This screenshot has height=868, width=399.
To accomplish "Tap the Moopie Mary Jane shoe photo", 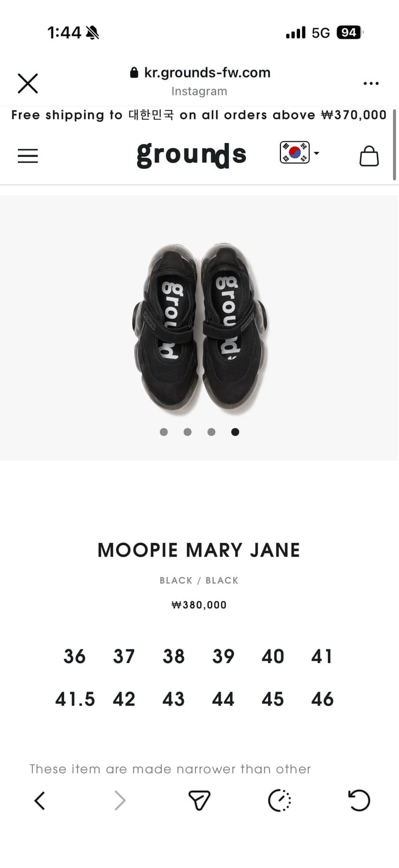I will [199, 328].
